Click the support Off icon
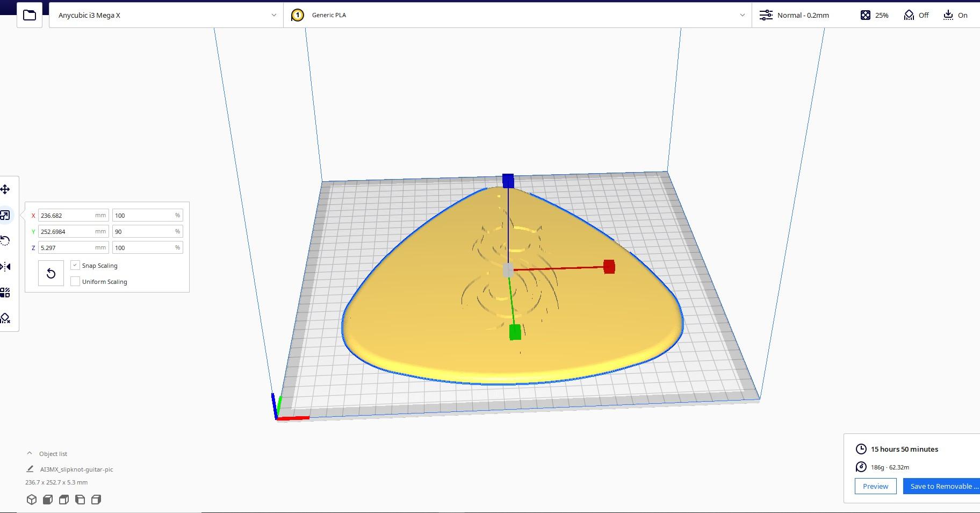980x513 pixels. (909, 15)
